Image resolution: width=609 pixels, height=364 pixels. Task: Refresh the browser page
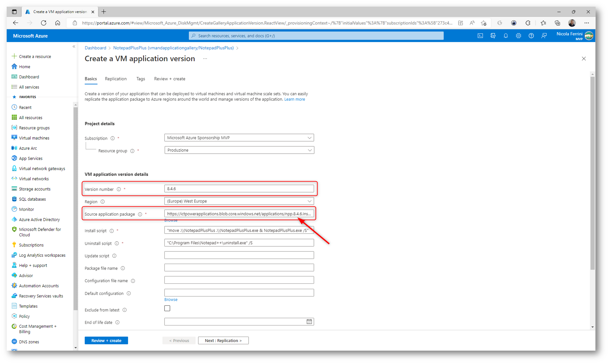click(44, 23)
